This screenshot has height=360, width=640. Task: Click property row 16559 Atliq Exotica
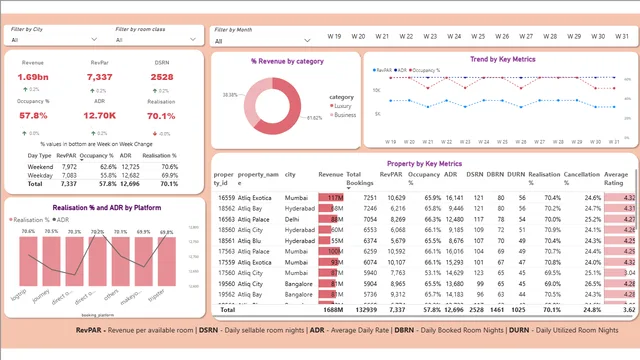424,198
